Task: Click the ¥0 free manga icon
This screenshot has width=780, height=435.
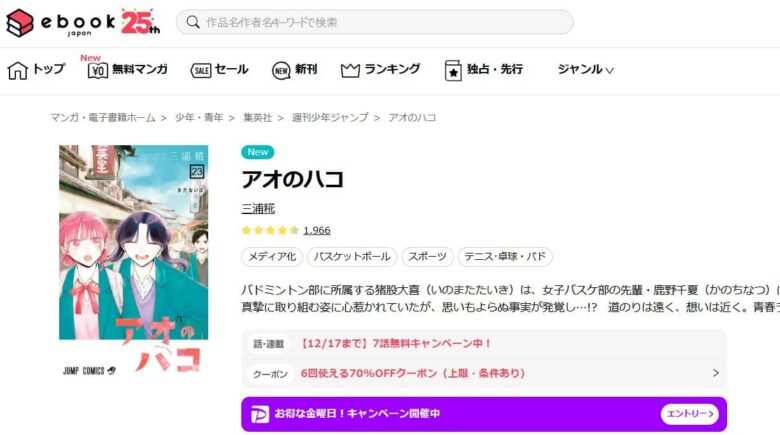Action: coord(98,71)
